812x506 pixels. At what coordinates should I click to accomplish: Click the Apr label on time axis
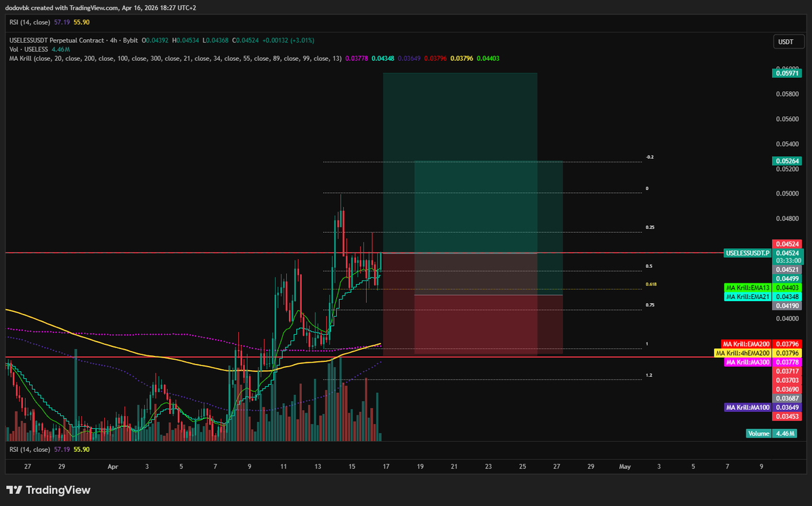pos(112,466)
